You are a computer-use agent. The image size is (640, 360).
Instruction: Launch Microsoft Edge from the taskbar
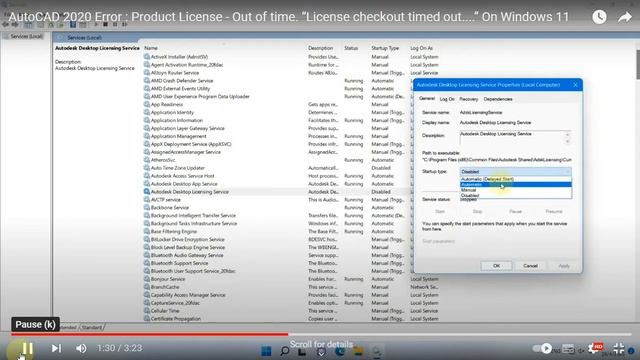pos(340,351)
